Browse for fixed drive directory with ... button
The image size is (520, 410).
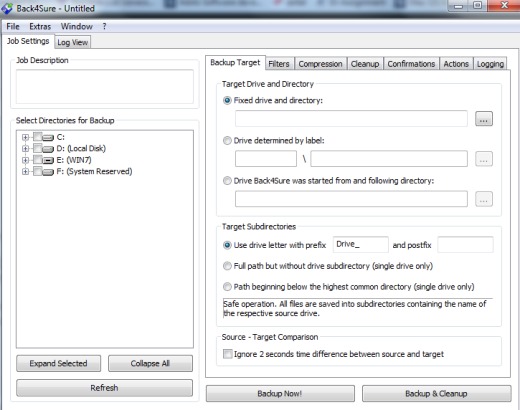pyautogui.click(x=484, y=119)
